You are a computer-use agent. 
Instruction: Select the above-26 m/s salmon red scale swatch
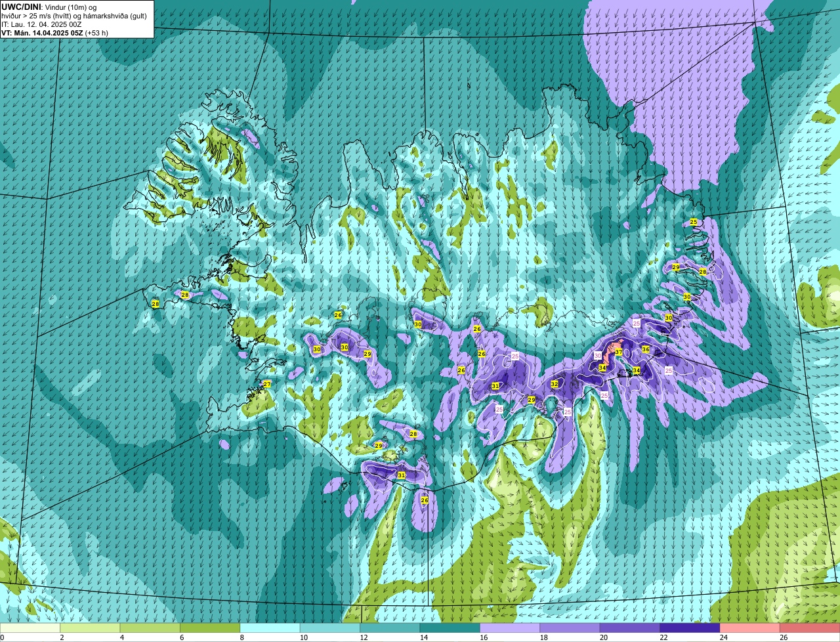tap(810, 628)
